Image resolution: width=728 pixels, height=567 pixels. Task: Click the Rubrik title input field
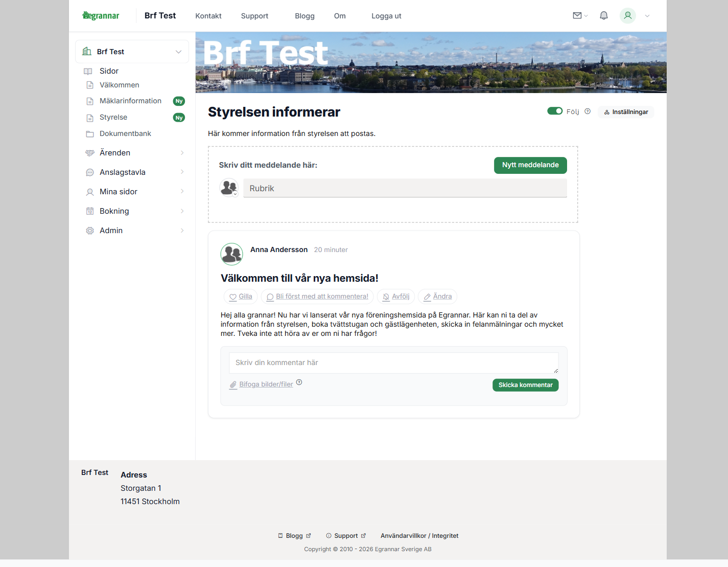tap(405, 188)
